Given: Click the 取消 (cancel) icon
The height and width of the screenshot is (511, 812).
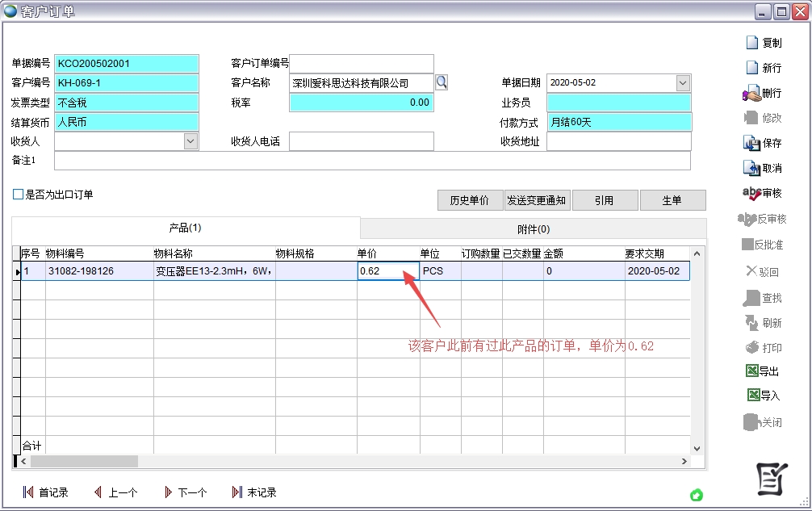Looking at the screenshot, I should 751,168.
